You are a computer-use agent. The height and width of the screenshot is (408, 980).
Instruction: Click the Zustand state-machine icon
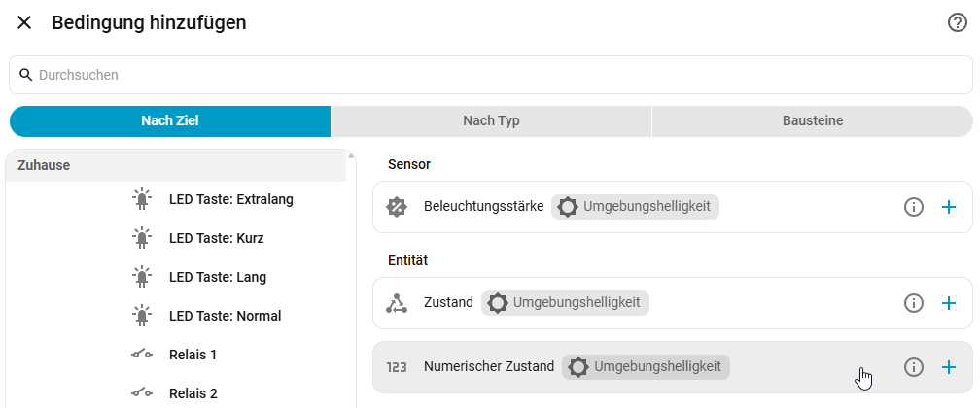click(397, 303)
